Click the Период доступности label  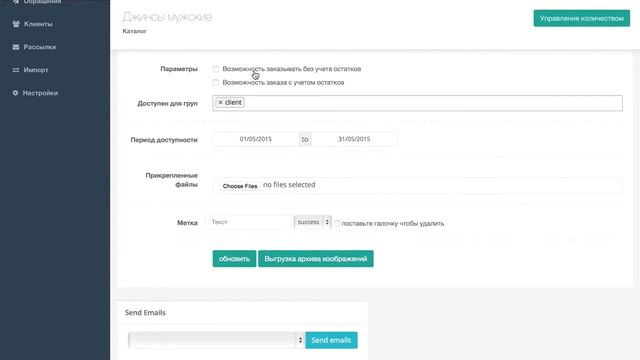(164, 140)
